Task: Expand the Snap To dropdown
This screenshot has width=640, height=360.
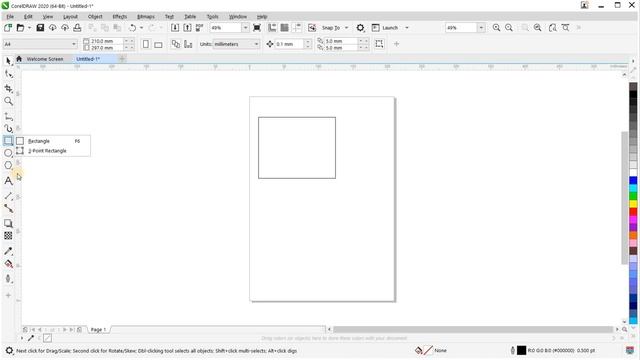Action: 347,28
